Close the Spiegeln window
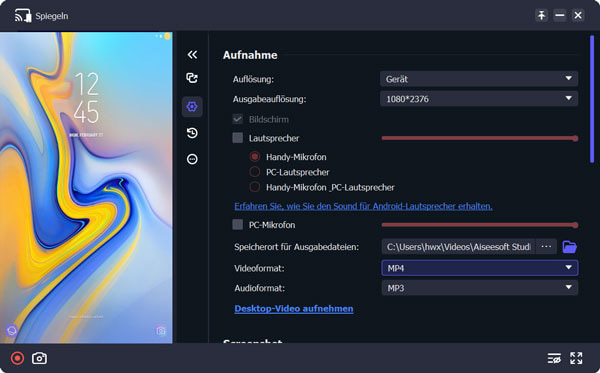 (x=578, y=15)
